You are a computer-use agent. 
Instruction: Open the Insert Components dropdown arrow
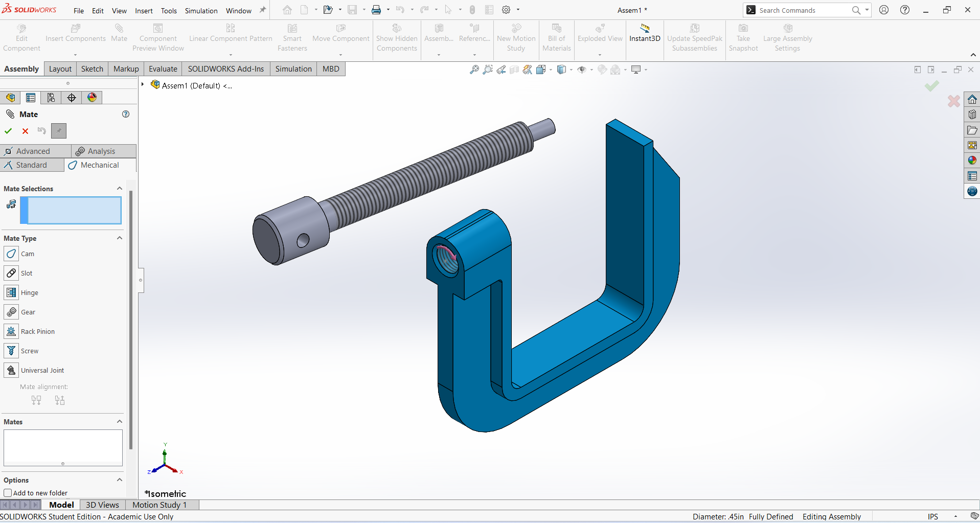[x=75, y=55]
